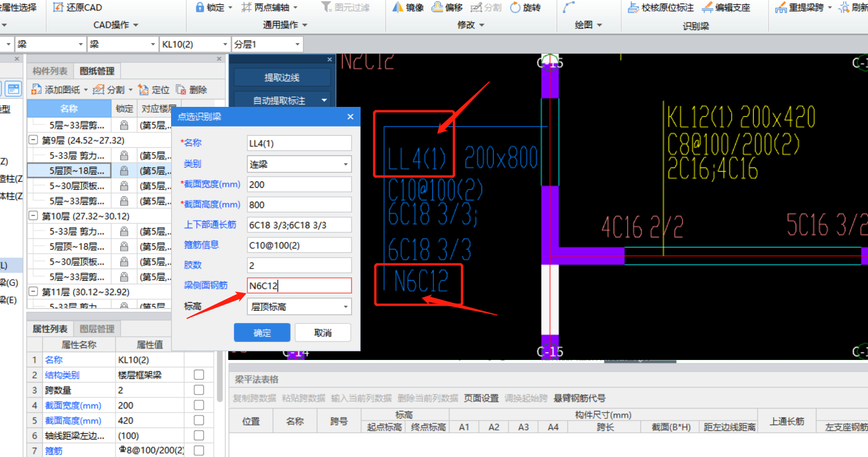
Task: Expand the 自动提取标注 dropdown arrow
Action: click(324, 101)
